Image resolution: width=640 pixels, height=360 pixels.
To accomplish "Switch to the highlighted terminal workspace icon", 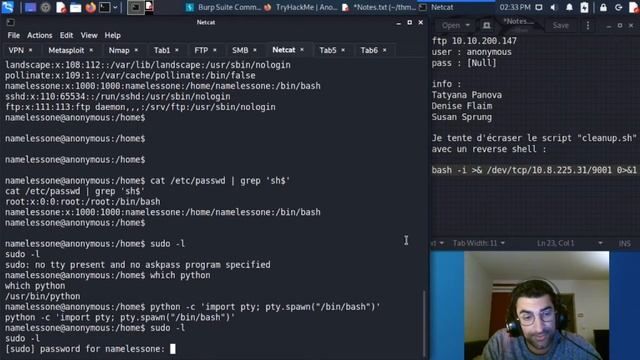I will (x=136, y=7).
